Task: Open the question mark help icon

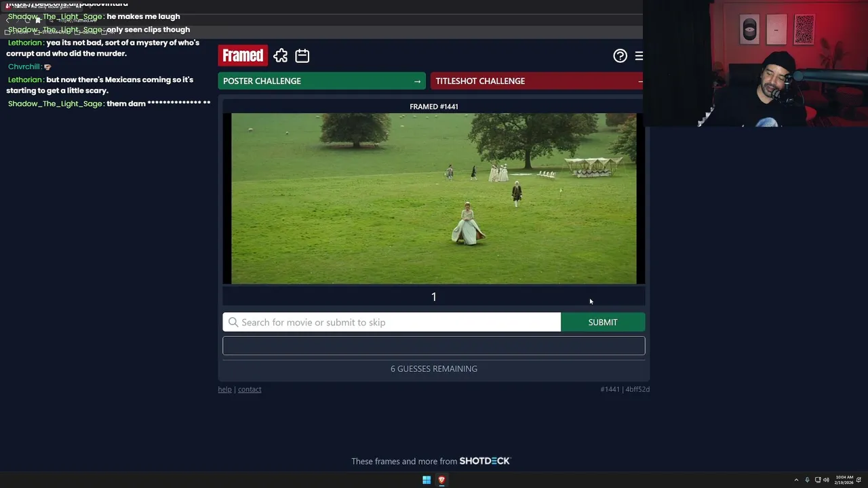Action: tap(620, 56)
